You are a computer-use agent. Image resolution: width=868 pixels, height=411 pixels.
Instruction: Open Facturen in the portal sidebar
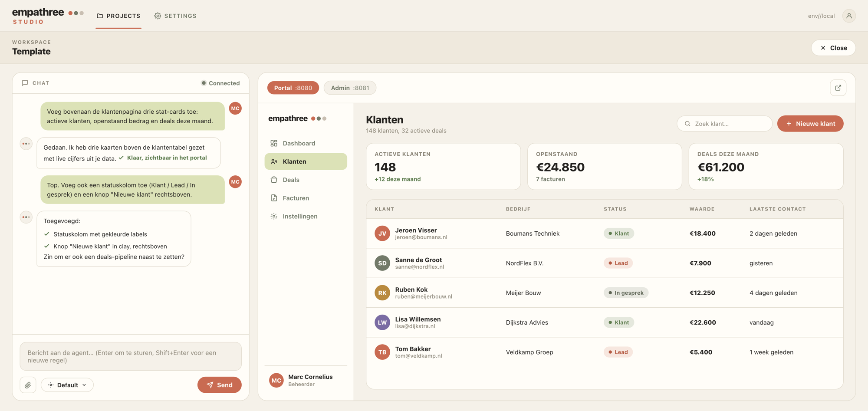pos(306,198)
